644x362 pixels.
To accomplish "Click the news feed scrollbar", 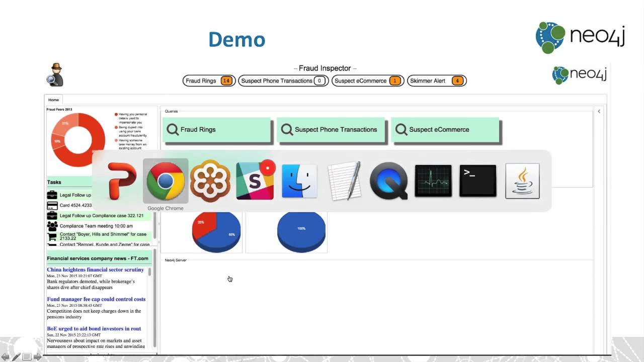I will coord(150,271).
